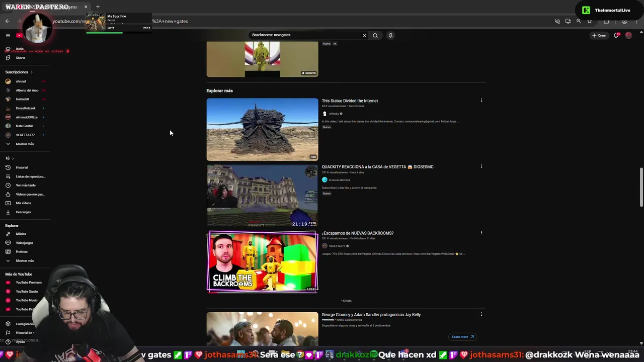The width and height of the screenshot is (644, 362).
Task: Open YouTube Music link
Action: click(x=27, y=300)
